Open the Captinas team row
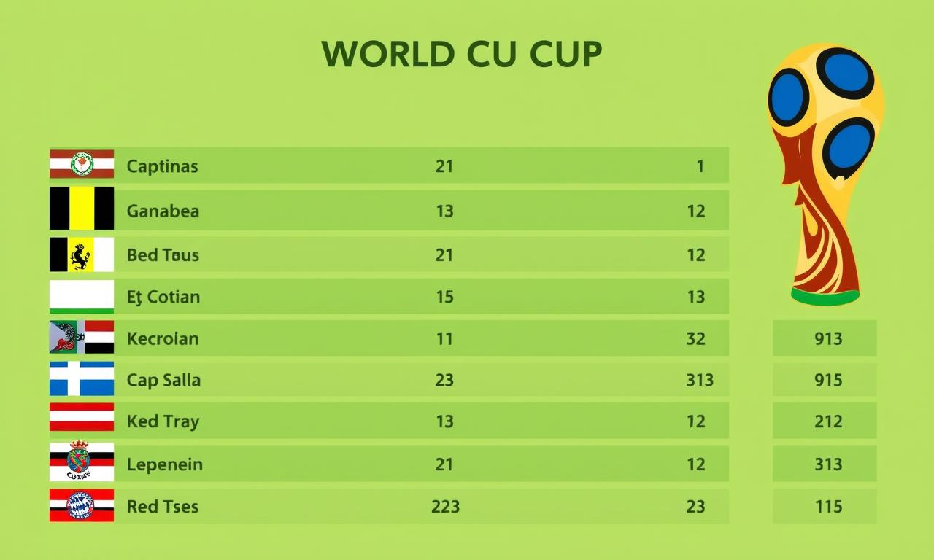 pyautogui.click(x=390, y=166)
